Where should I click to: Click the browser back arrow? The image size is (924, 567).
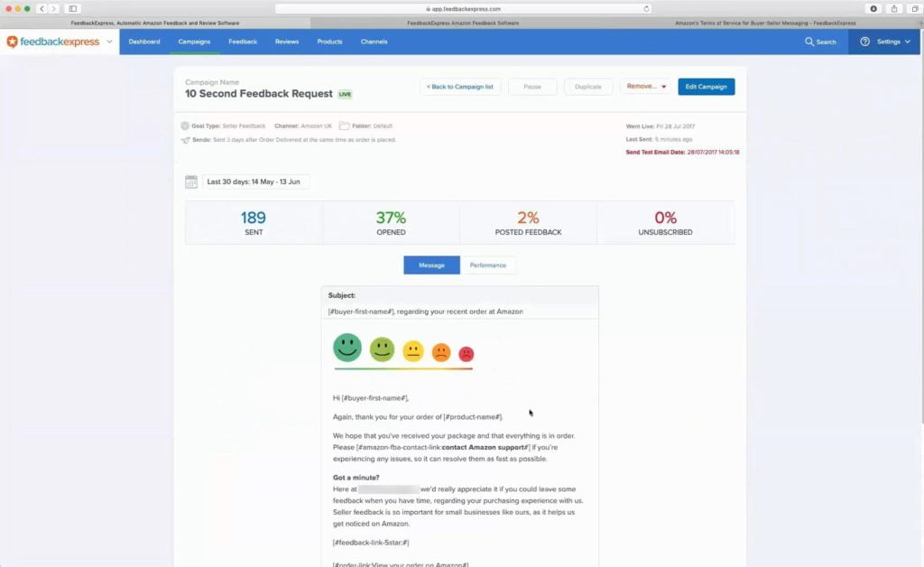(42, 9)
